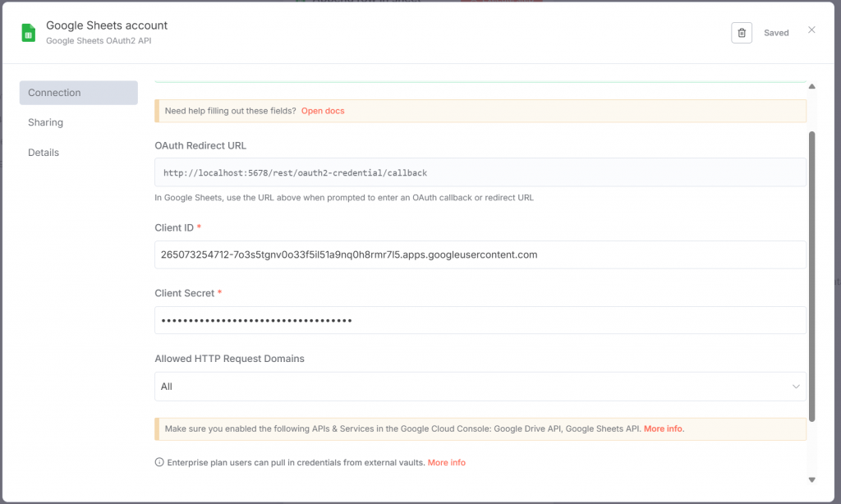Image resolution: width=841 pixels, height=504 pixels.
Task: Open the Details tab
Action: tap(44, 153)
